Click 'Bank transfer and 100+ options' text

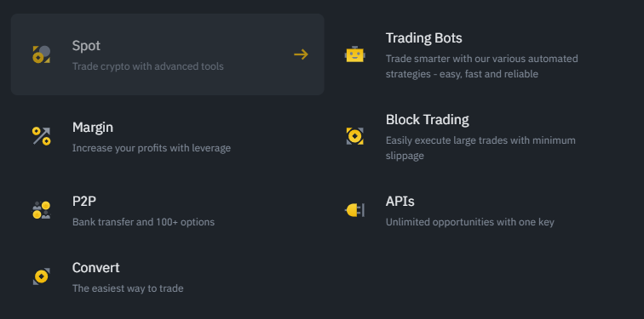click(x=143, y=222)
